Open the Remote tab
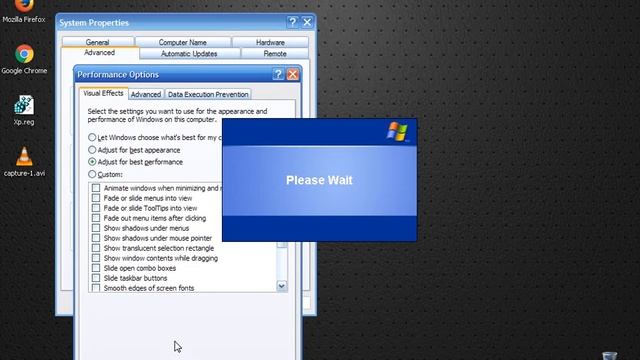640x360 pixels. (x=275, y=53)
